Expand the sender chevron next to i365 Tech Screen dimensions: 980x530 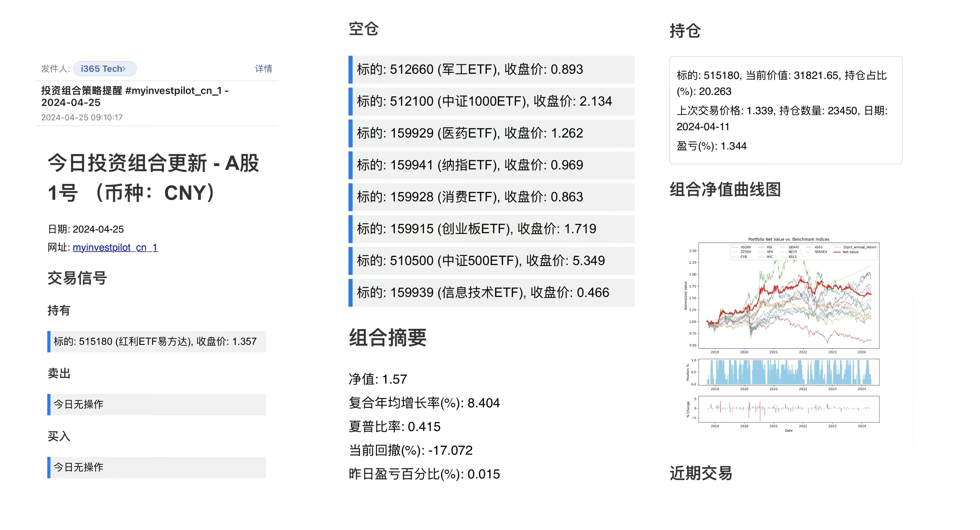click(x=124, y=68)
